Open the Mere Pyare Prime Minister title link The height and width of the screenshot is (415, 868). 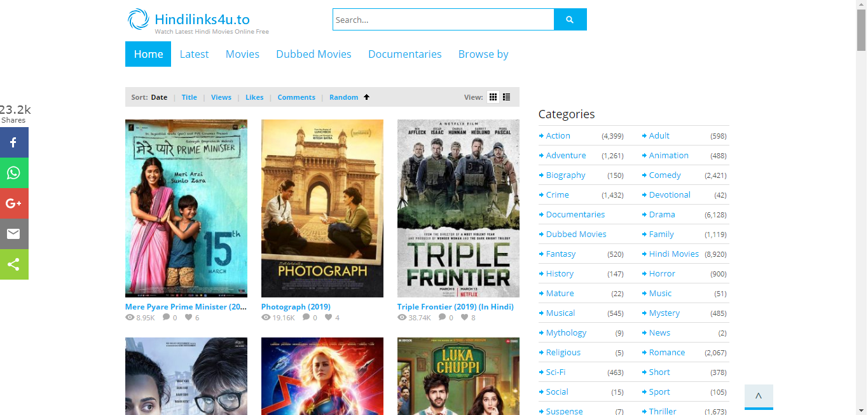coord(186,306)
